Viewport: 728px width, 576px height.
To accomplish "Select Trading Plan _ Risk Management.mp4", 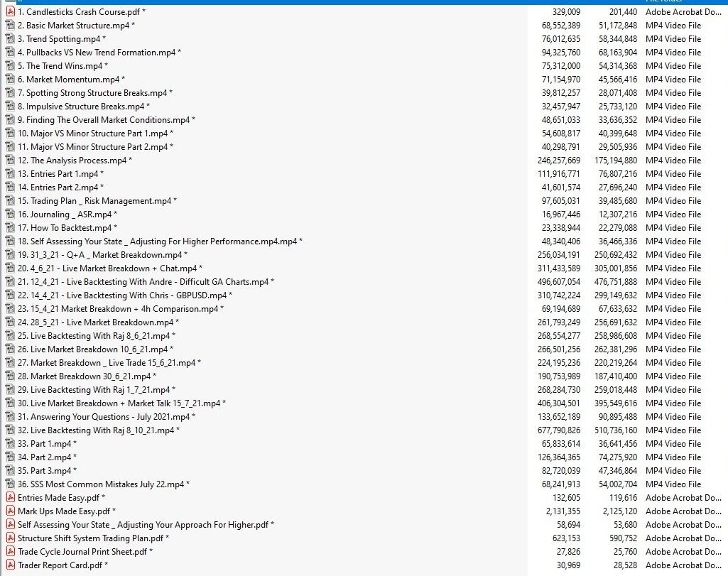I will tap(94, 201).
